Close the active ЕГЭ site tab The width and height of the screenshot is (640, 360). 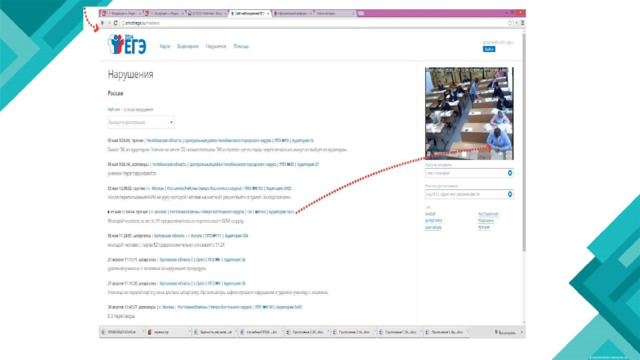(268, 13)
